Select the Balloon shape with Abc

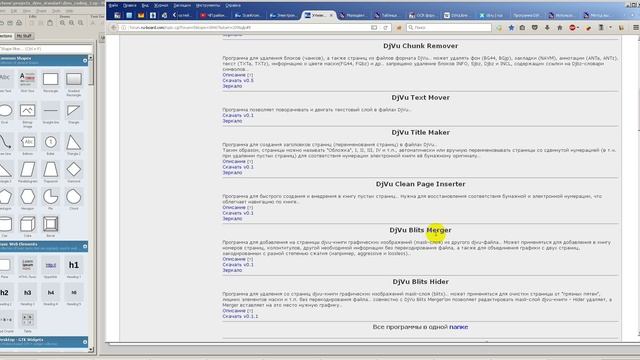tap(27, 142)
